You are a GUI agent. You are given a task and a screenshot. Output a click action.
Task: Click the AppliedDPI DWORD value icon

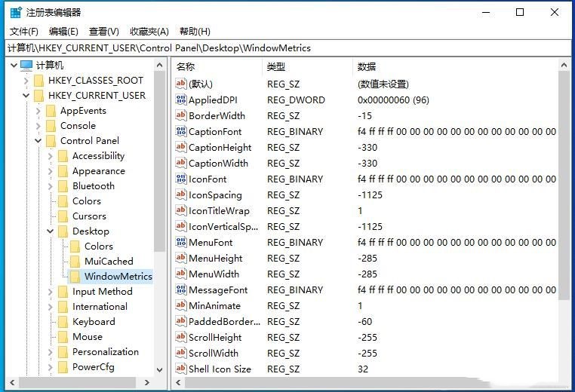(x=181, y=100)
